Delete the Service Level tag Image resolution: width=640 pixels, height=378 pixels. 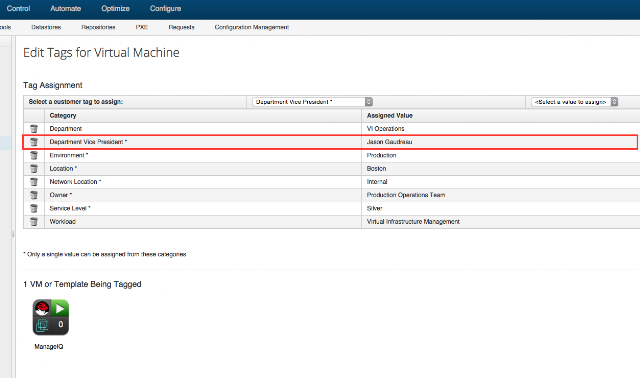(34, 208)
